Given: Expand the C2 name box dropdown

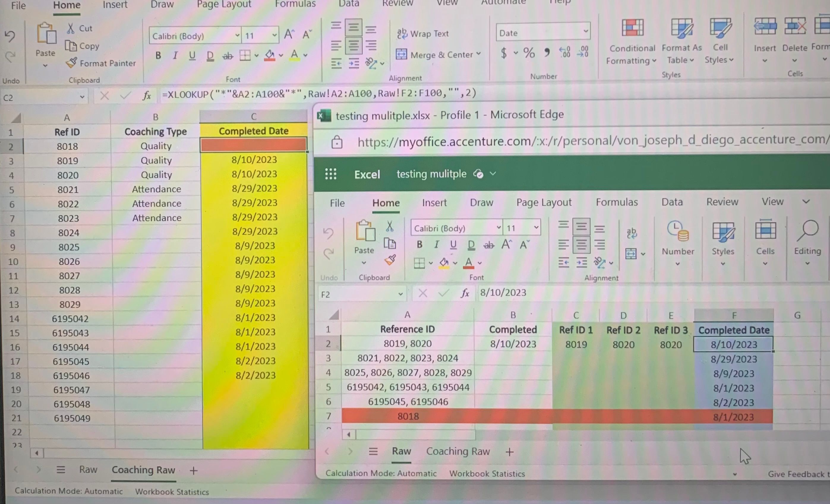Looking at the screenshot, I should 82,97.
